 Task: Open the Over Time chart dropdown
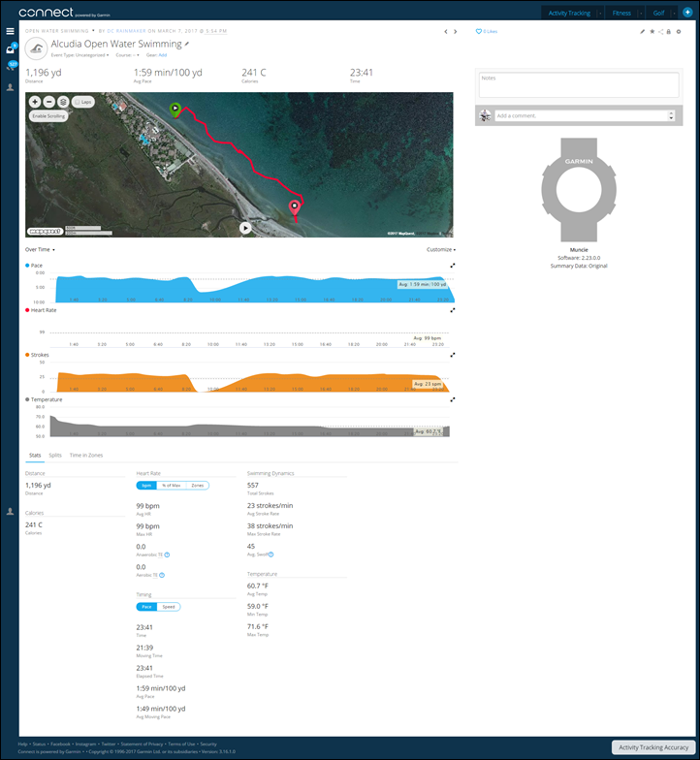(x=40, y=249)
